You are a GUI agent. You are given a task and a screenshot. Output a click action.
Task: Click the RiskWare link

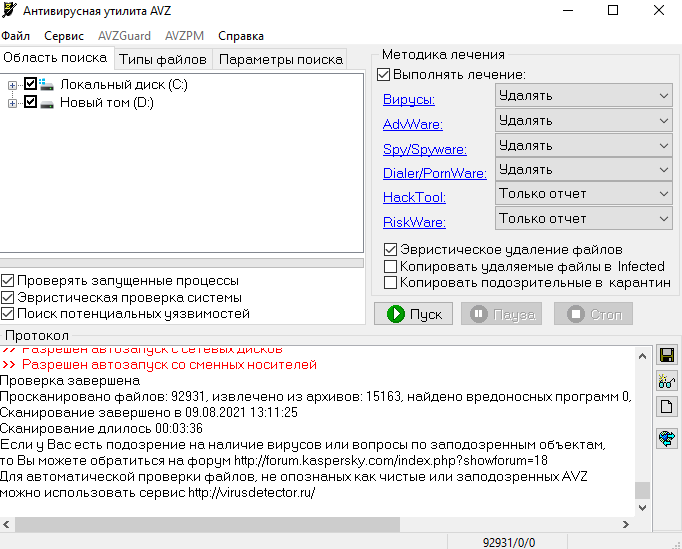point(415,222)
